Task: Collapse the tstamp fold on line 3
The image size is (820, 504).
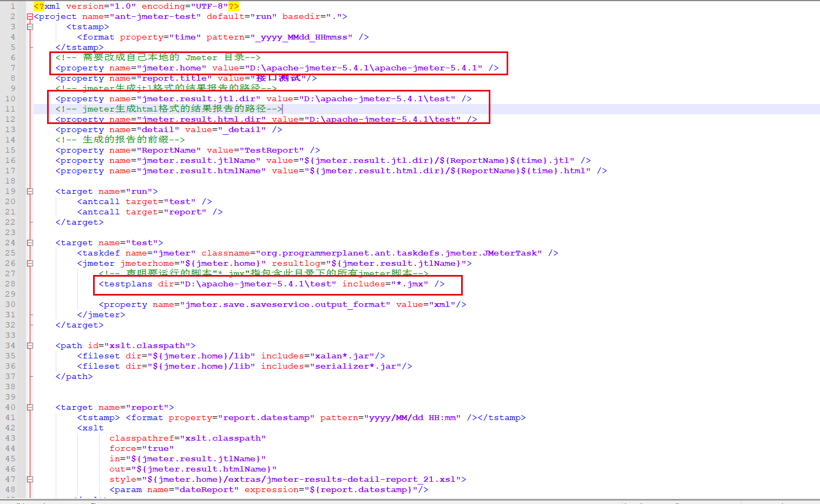Action: 30,27
